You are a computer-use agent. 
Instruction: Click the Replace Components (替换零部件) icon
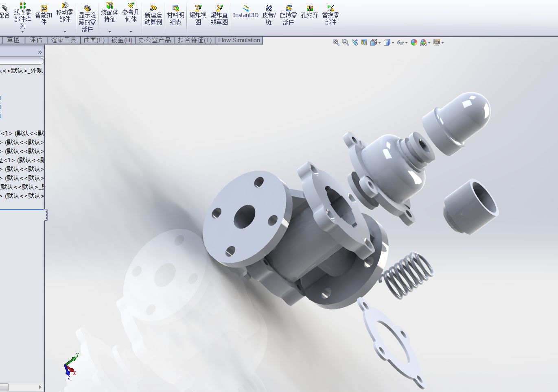pos(330,15)
